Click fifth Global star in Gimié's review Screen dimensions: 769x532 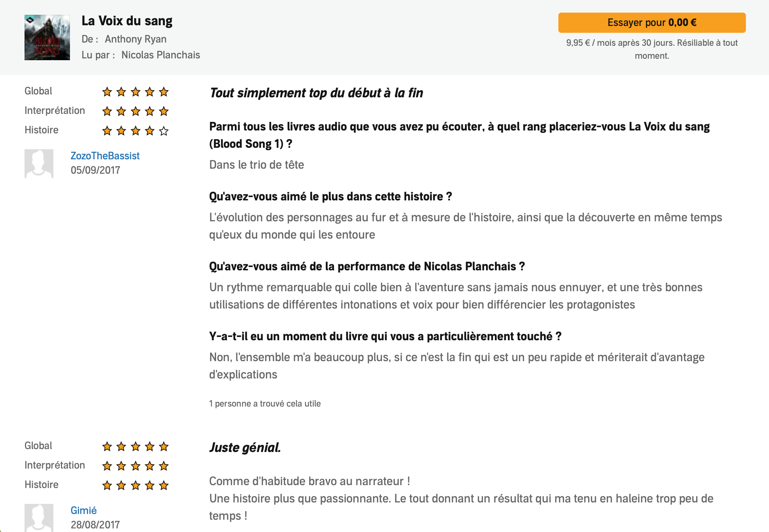164,447
